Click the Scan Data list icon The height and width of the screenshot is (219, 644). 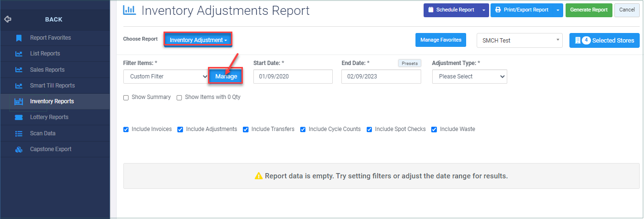coord(19,133)
